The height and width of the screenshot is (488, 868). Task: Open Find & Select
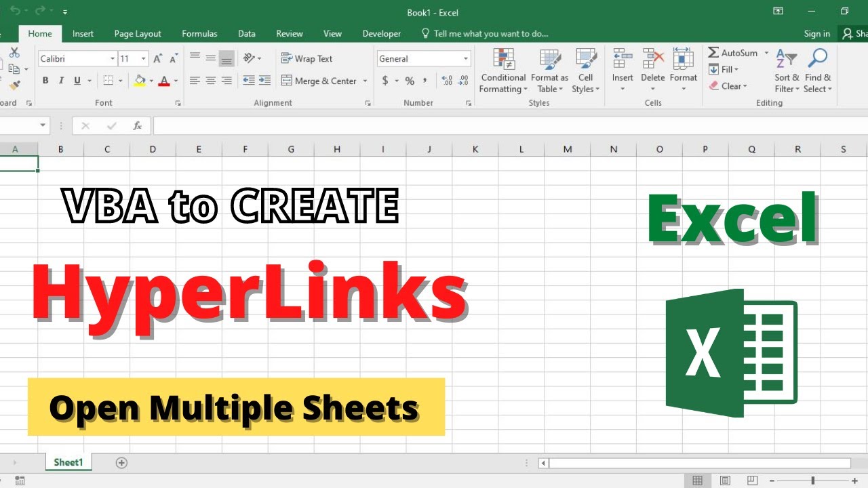[x=818, y=70]
